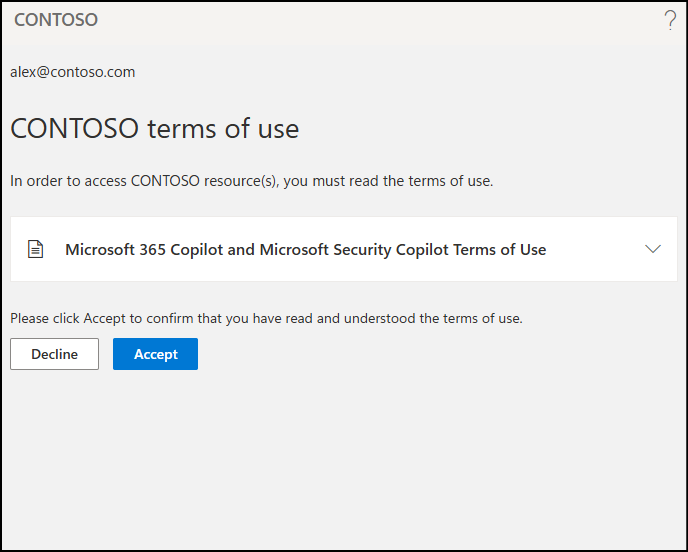The image size is (688, 552).
Task: Click empty space in the top header bar
Action: point(380,21)
